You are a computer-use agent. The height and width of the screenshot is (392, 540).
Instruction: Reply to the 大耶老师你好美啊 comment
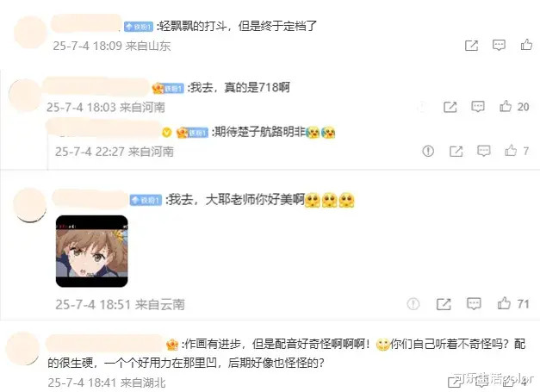[x=474, y=303]
